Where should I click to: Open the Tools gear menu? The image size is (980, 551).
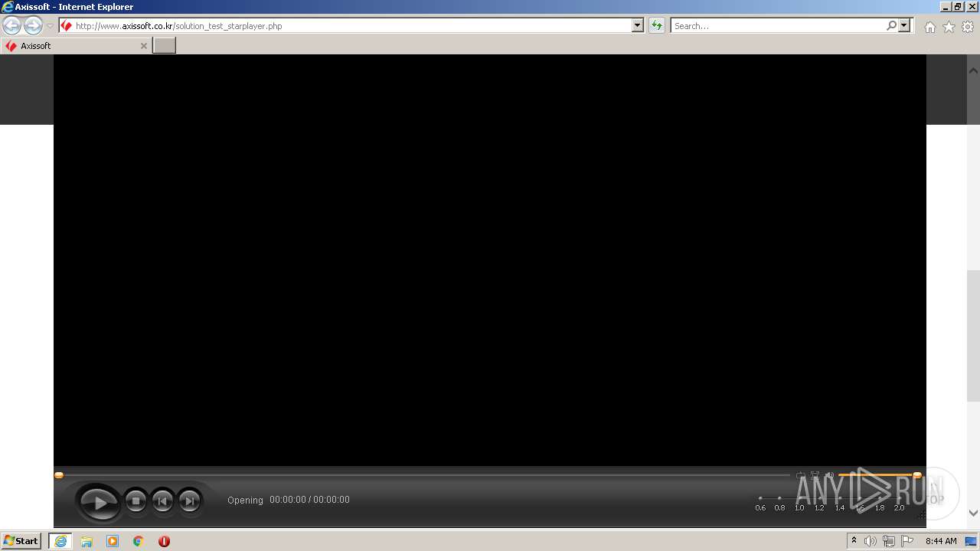pyautogui.click(x=968, y=27)
